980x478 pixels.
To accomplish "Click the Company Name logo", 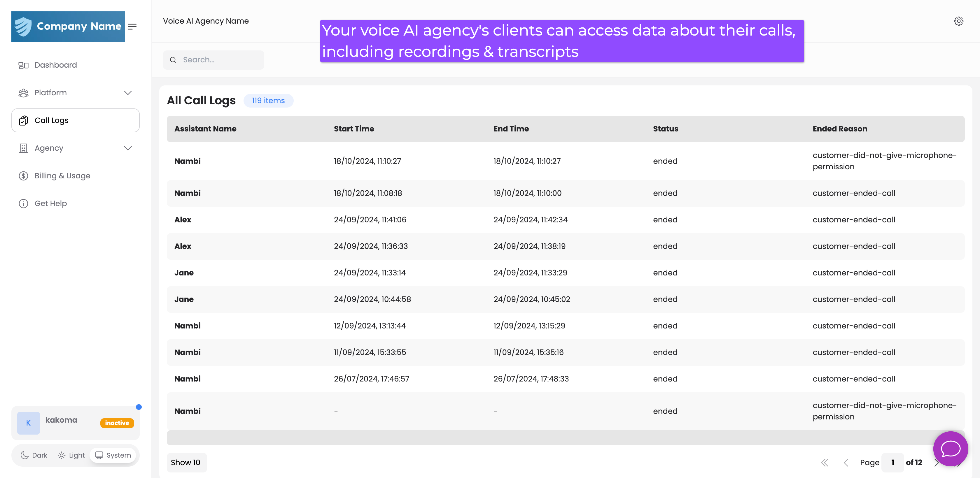I will [68, 27].
